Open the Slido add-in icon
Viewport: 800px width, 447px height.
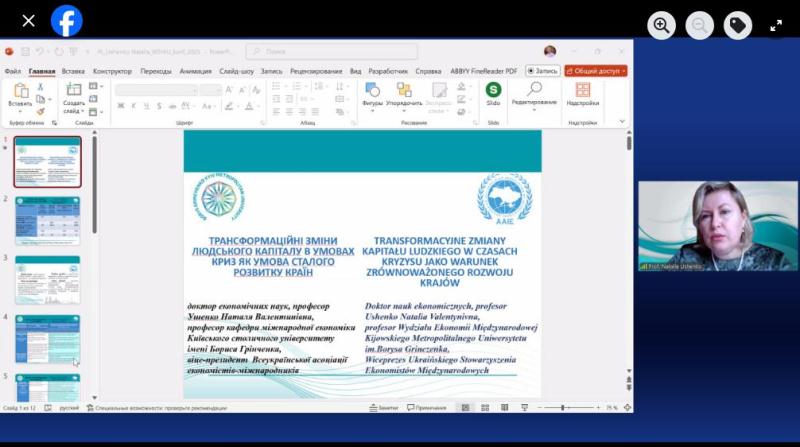click(x=493, y=92)
